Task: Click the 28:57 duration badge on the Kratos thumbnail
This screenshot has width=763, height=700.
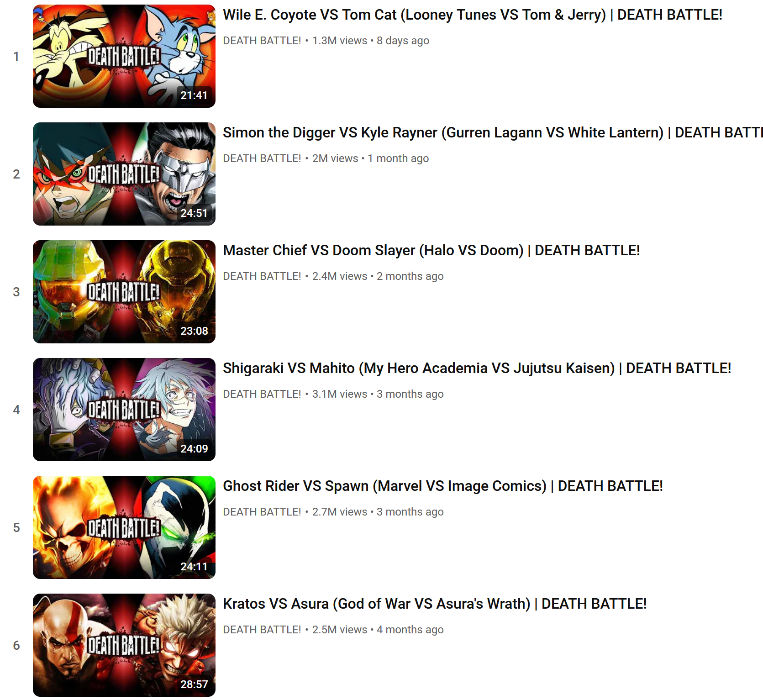Action: click(194, 684)
